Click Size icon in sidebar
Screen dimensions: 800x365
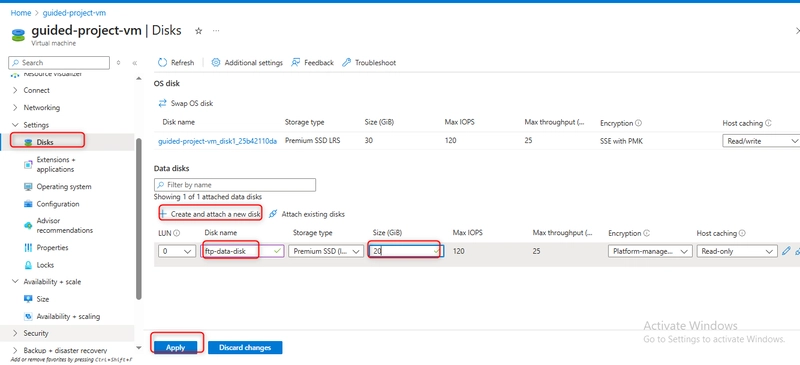(28, 299)
